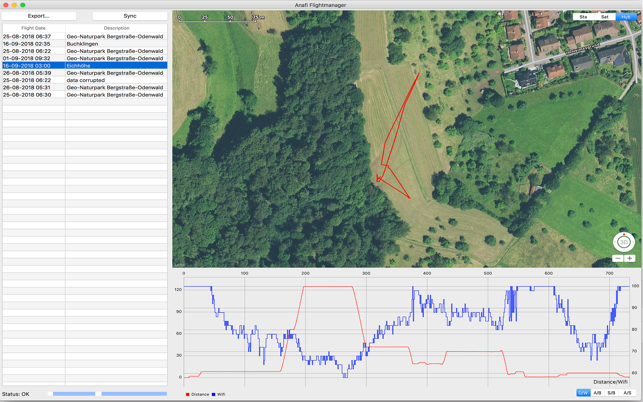Select flight dated 25-08-2018 06:37

85,37
